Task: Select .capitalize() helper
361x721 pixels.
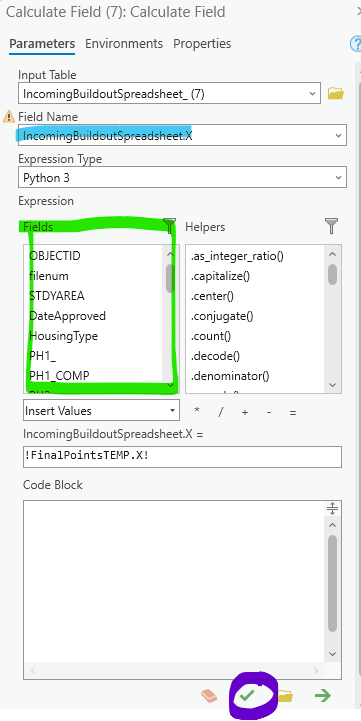Action: pos(220,276)
